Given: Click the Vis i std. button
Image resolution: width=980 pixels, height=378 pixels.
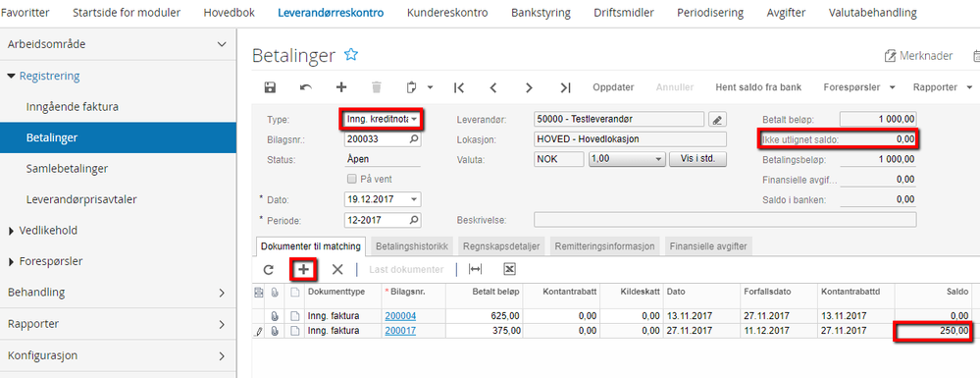Looking at the screenshot, I should pos(697,160).
